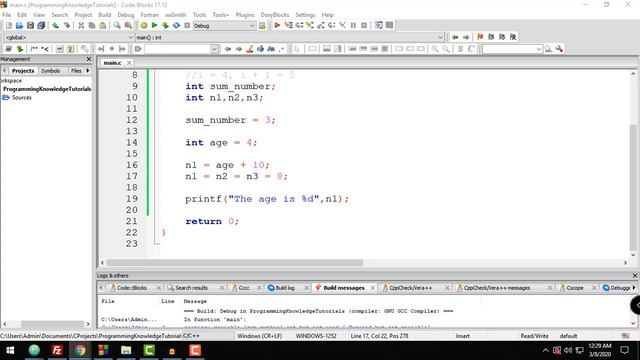
Task: Click the Open file toolbar icon
Action: pos(19,25)
